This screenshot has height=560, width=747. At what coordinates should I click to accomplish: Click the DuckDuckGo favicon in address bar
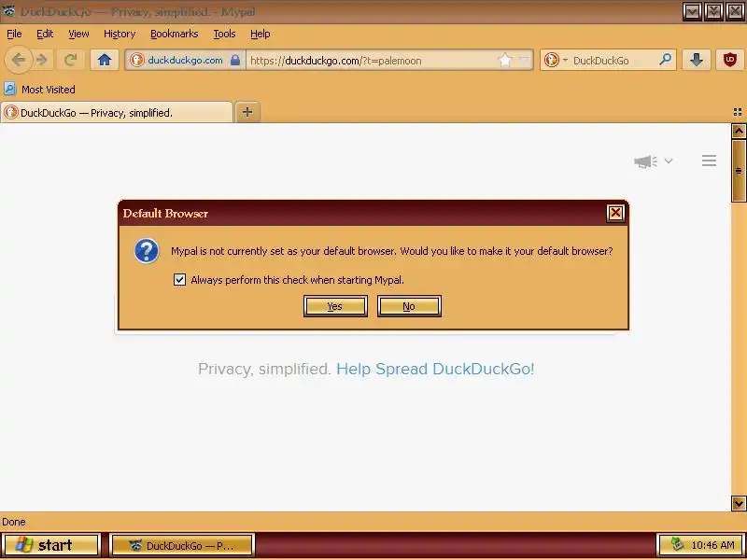click(x=137, y=61)
